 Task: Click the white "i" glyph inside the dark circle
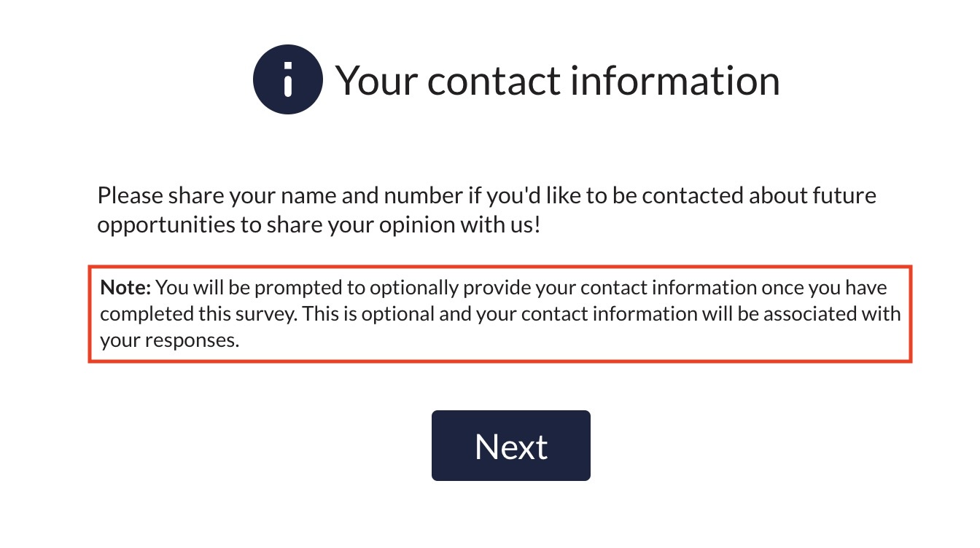[x=288, y=79]
